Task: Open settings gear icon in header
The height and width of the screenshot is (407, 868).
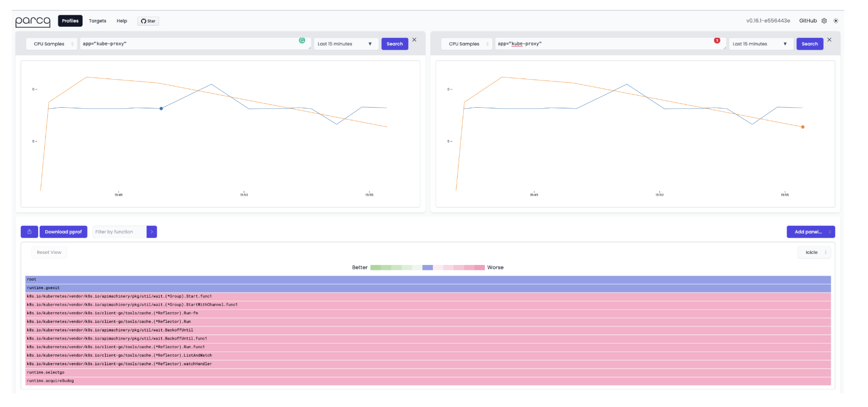Action: tap(824, 21)
